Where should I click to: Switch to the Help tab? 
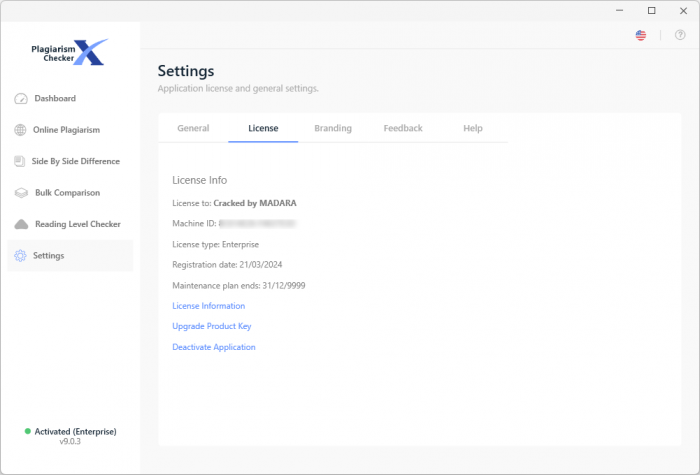point(473,128)
